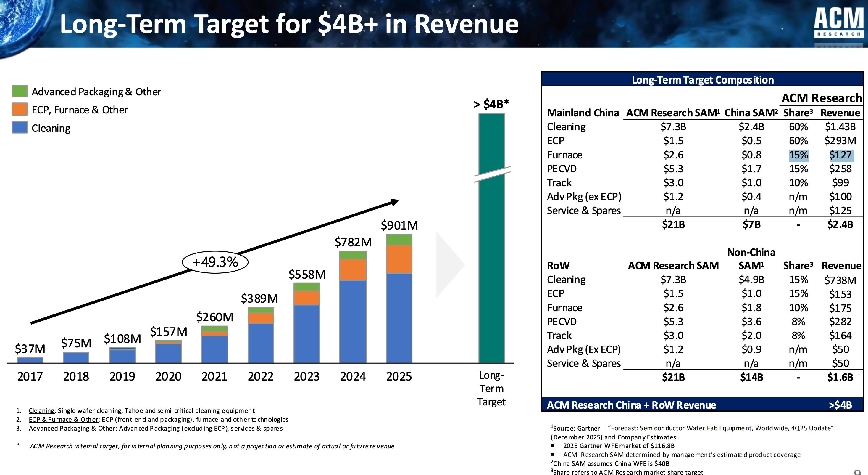
Task: Click the highlighted 15% Furnace share cell
Action: click(798, 155)
